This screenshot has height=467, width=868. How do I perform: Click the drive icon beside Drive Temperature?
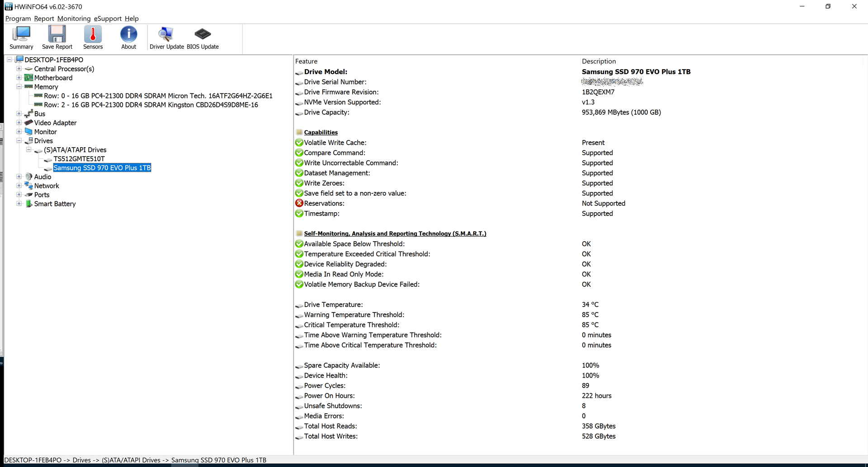click(299, 305)
